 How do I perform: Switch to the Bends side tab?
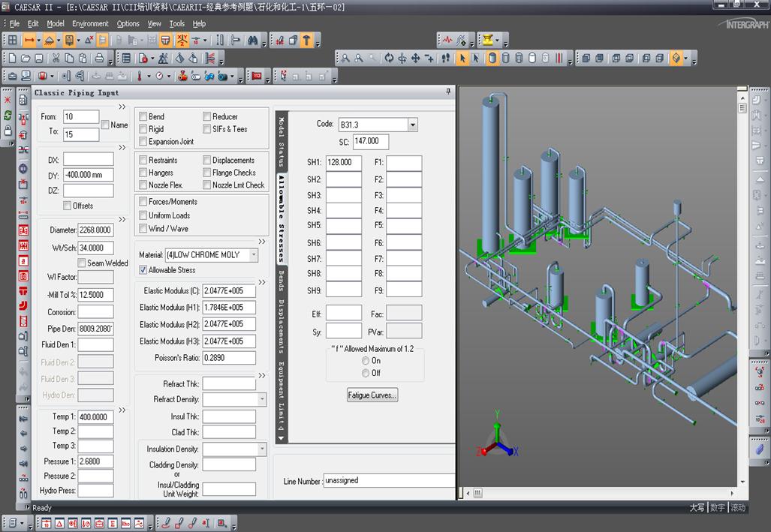[282, 280]
